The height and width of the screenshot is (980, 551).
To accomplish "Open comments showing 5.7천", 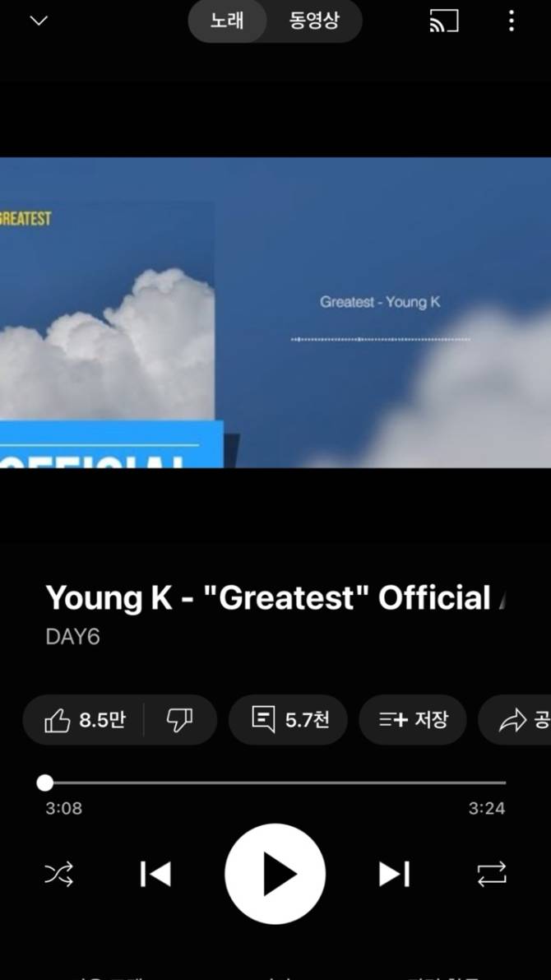I will (x=288, y=720).
